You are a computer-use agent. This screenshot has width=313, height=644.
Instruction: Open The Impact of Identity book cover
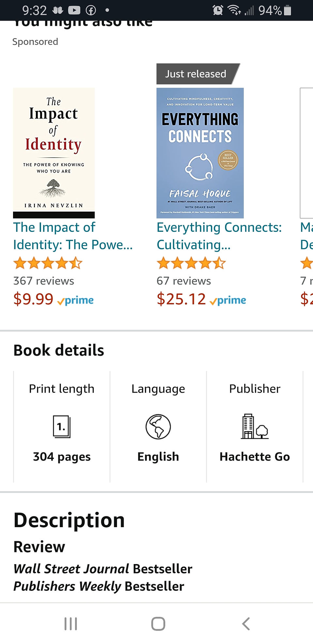click(x=54, y=153)
